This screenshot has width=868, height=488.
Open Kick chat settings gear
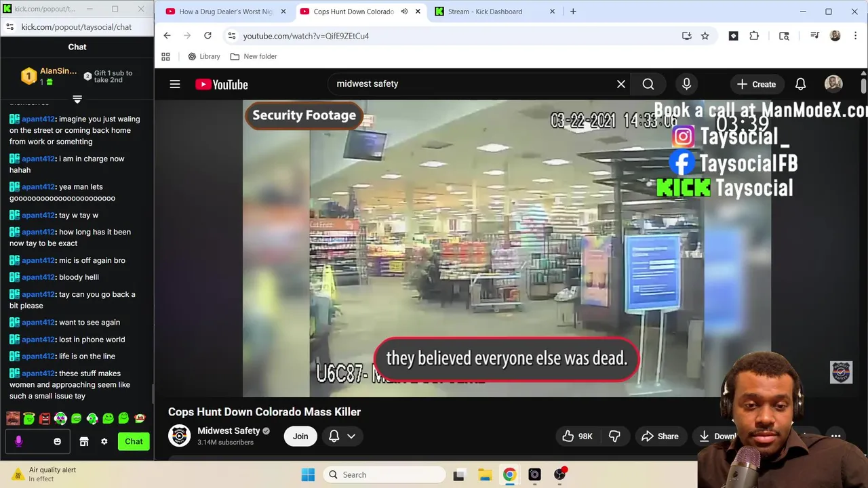click(x=104, y=441)
